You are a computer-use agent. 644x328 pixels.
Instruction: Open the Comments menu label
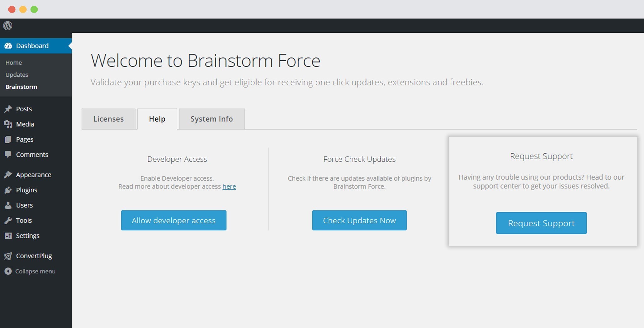pos(32,155)
